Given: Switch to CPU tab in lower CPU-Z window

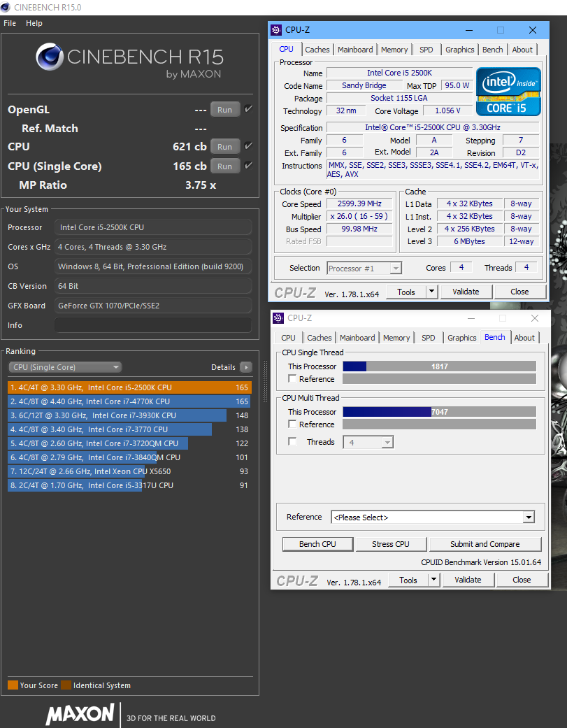Looking at the screenshot, I should [x=288, y=338].
